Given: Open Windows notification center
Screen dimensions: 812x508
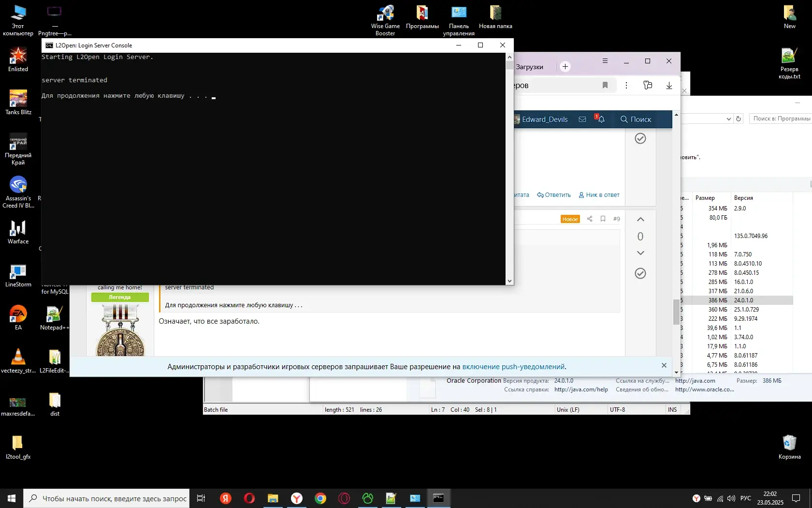Looking at the screenshot, I should (796, 498).
